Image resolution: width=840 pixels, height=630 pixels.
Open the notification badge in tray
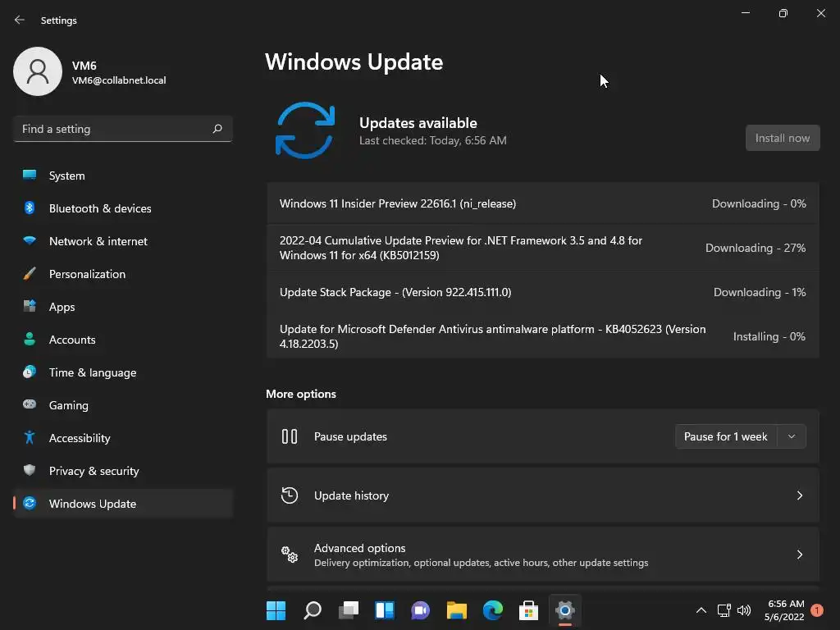[817, 610]
